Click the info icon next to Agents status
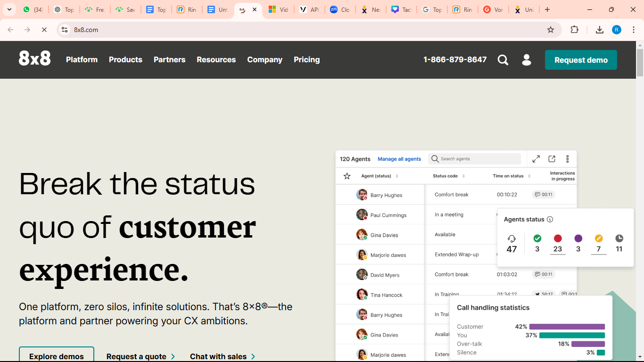The image size is (644, 362). coord(550,219)
